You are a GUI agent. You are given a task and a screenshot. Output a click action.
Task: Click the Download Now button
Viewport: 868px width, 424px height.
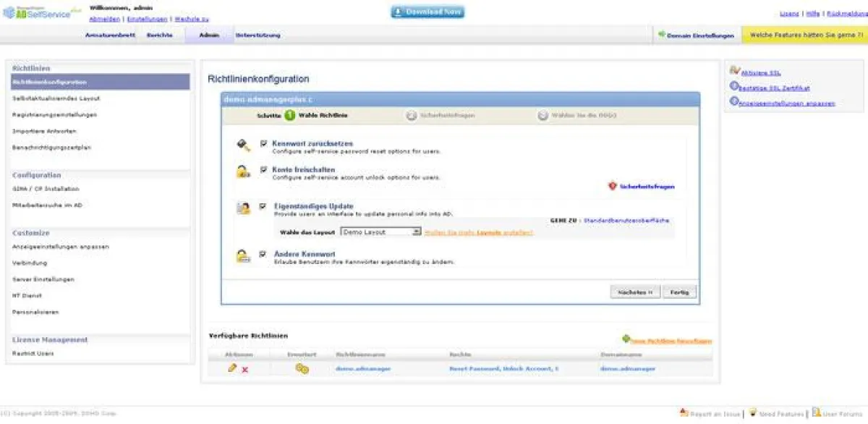pyautogui.click(x=427, y=12)
